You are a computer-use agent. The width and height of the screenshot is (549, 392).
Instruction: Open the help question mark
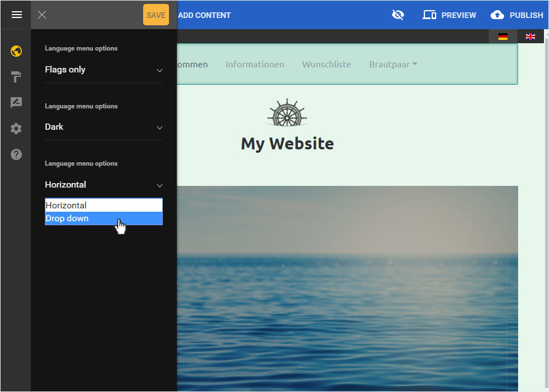point(16,154)
